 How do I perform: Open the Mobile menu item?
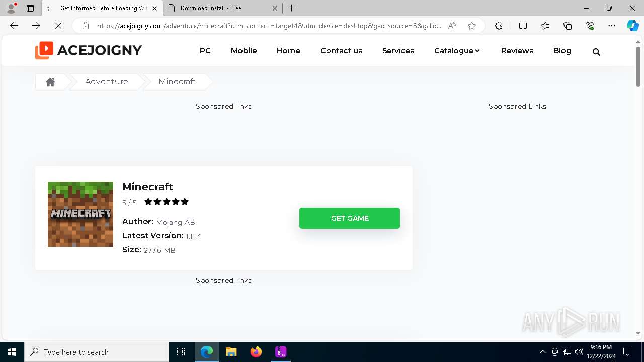pos(244,51)
